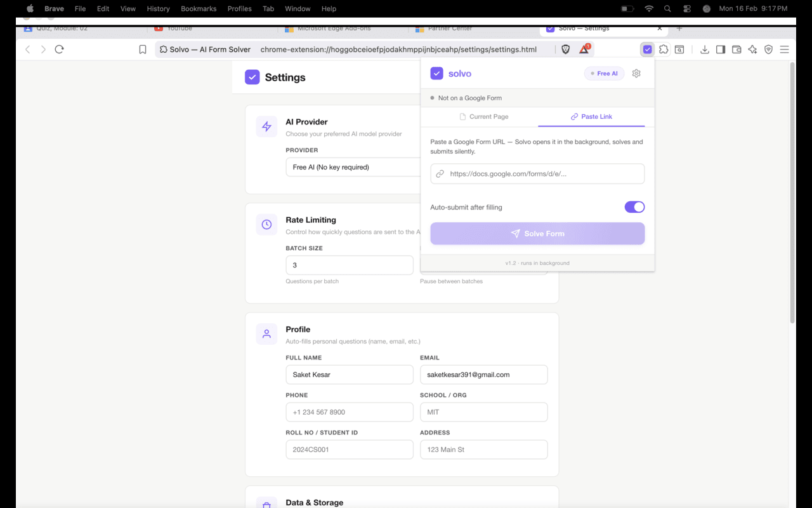This screenshot has height=508, width=812.
Task: Open the Apple menu
Action: (x=30, y=9)
